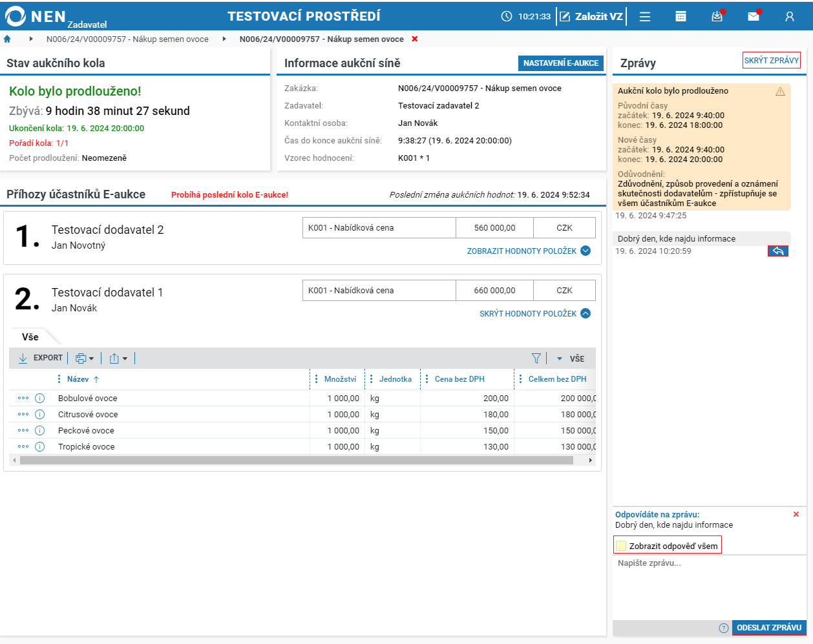Open the hamburger menu in the header

pyautogui.click(x=645, y=17)
